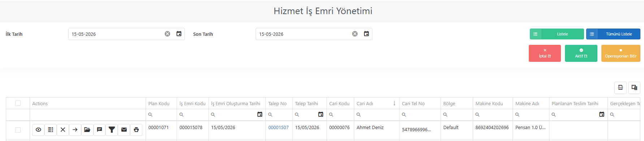Viewport: 644px width, 141px height.
Task: Open Talep No link 00001507
Action: (278, 127)
